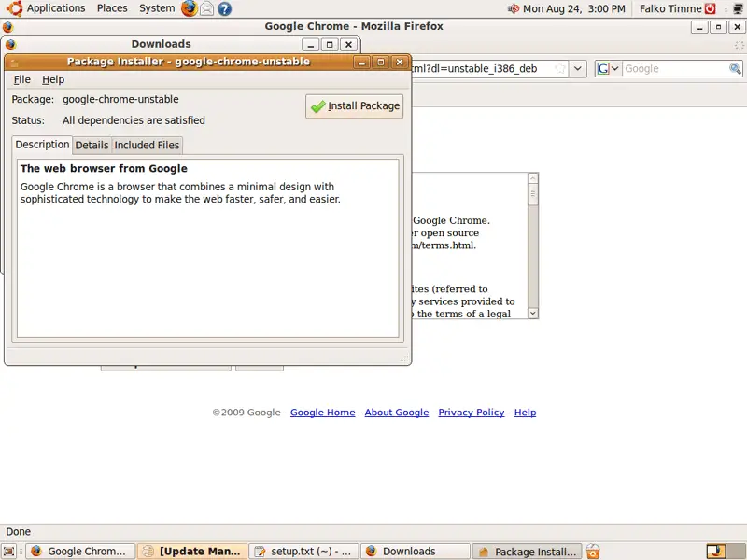
Task: Switch to the Details tab
Action: [92, 145]
